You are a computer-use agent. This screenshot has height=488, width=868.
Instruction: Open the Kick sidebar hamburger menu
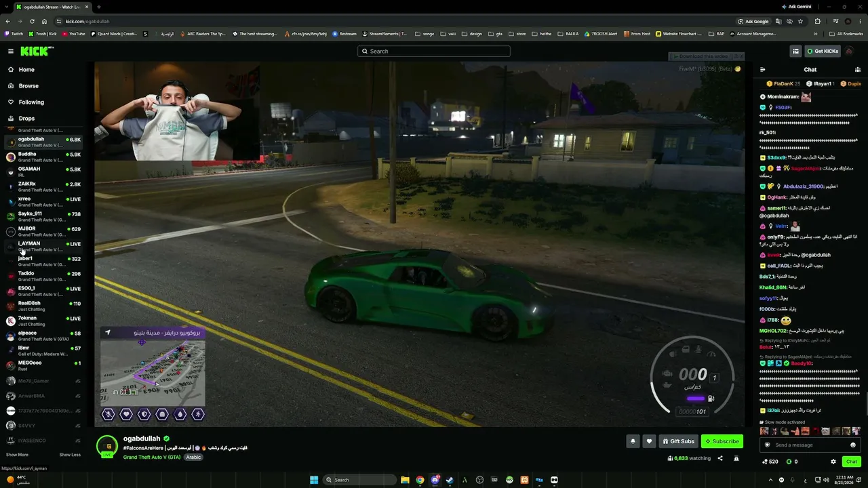click(11, 51)
